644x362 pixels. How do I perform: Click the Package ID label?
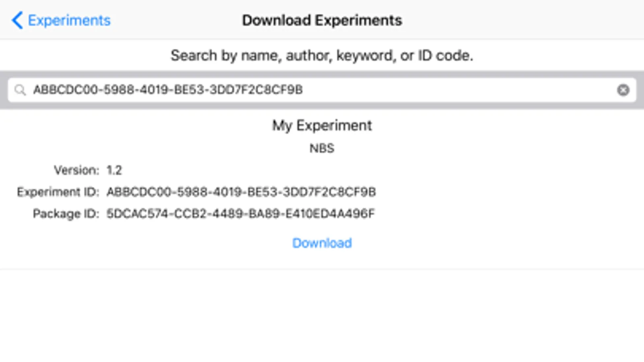click(x=66, y=214)
